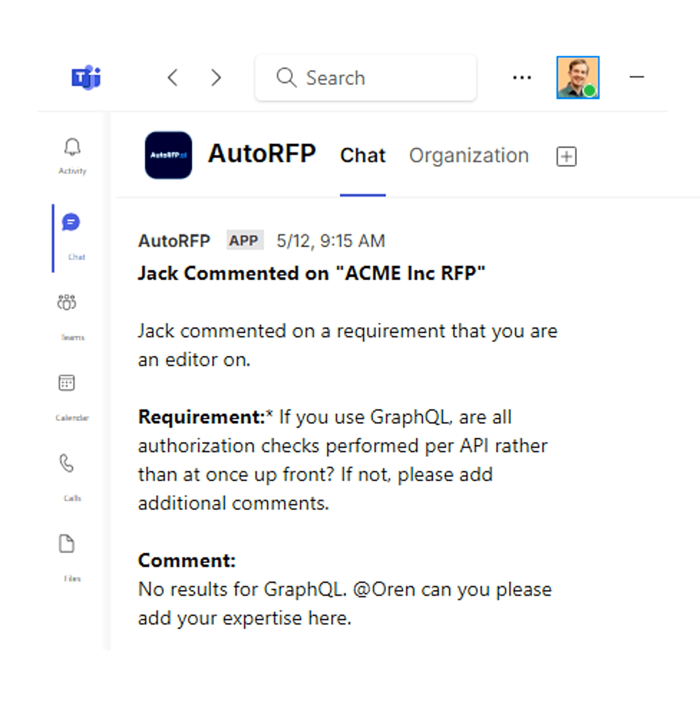The width and height of the screenshot is (700, 728).
Task: Open the Activity bell in the sidebar
Action: [x=72, y=156]
